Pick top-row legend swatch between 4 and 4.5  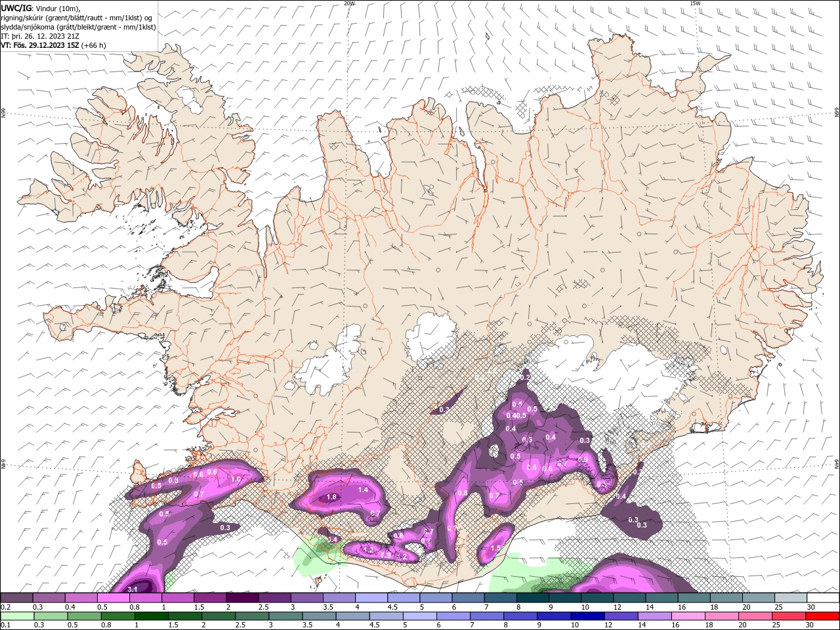371,598
